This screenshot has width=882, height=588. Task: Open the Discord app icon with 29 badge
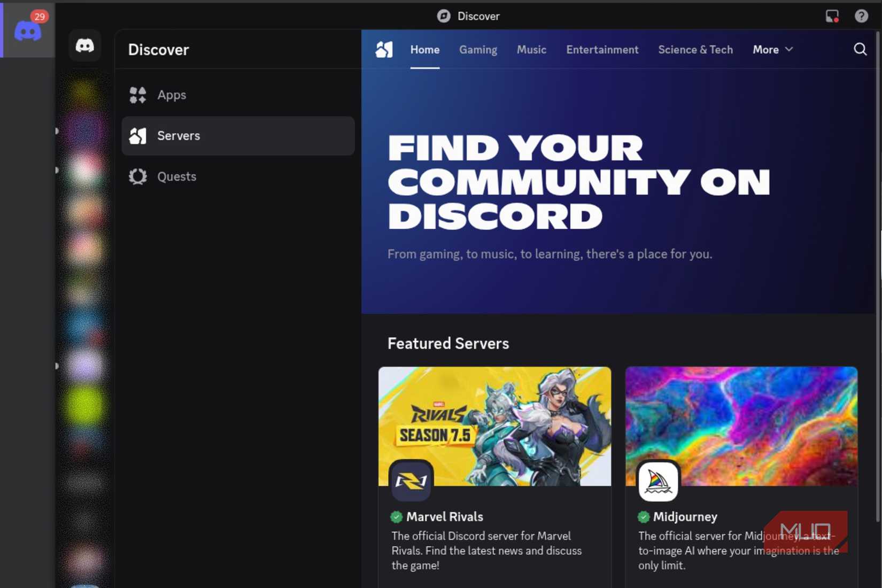click(28, 30)
